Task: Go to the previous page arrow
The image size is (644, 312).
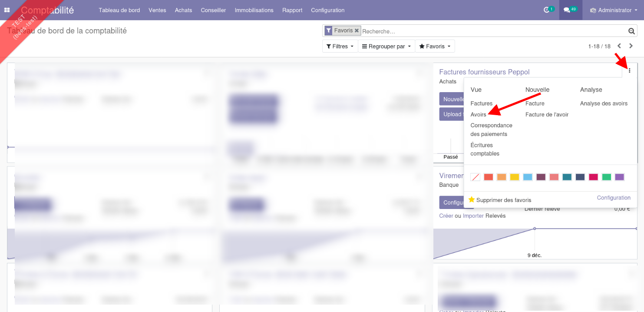Action: [619, 46]
